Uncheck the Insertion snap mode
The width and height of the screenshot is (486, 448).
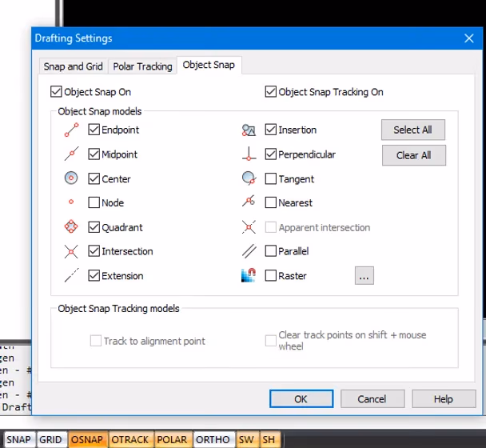(x=271, y=130)
